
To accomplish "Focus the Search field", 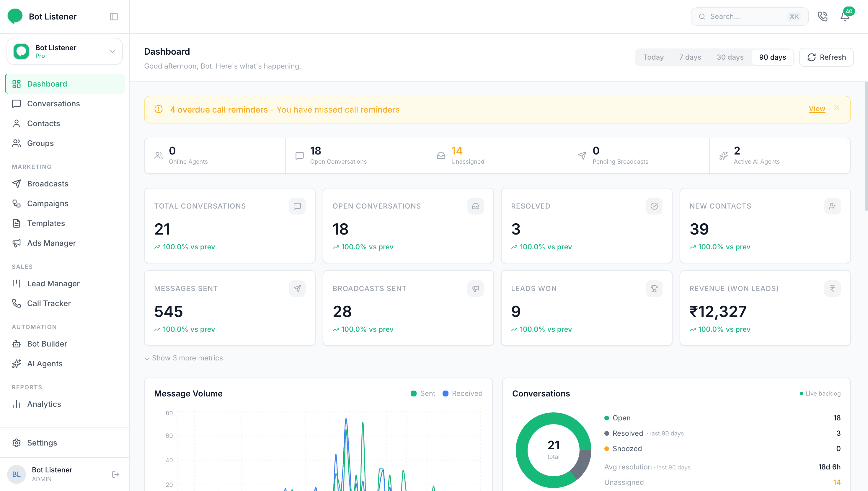I will [x=750, y=17].
